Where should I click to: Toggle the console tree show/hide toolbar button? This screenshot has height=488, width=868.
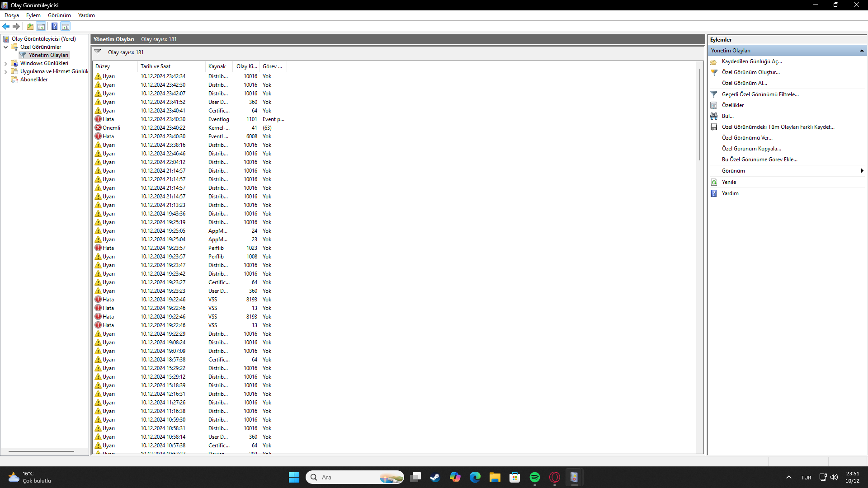point(41,26)
